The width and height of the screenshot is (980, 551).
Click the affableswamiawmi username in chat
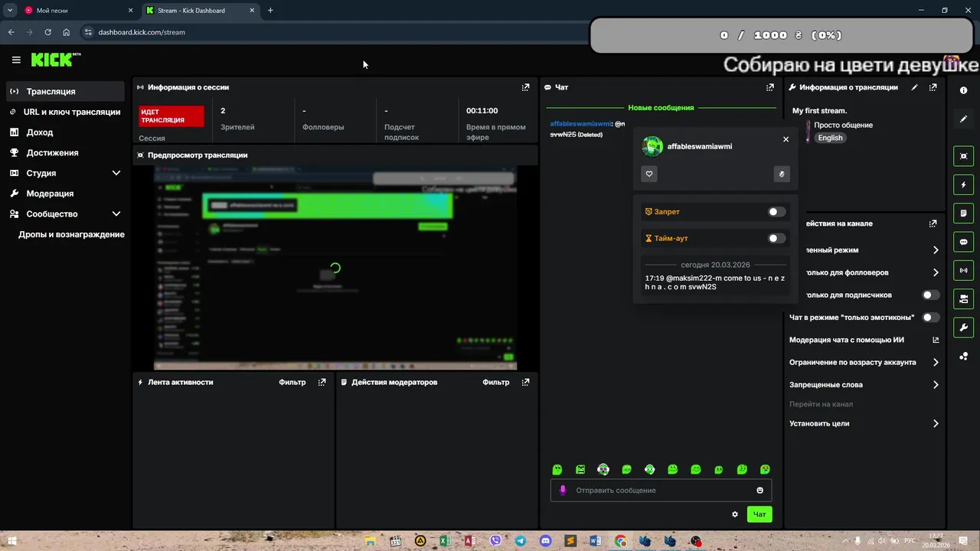coord(580,123)
